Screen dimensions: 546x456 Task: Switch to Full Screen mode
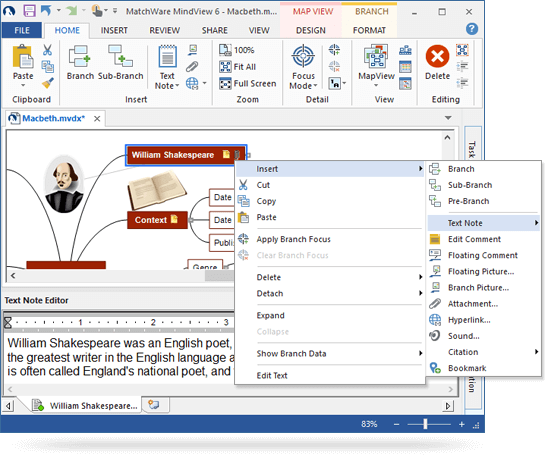tap(248, 84)
